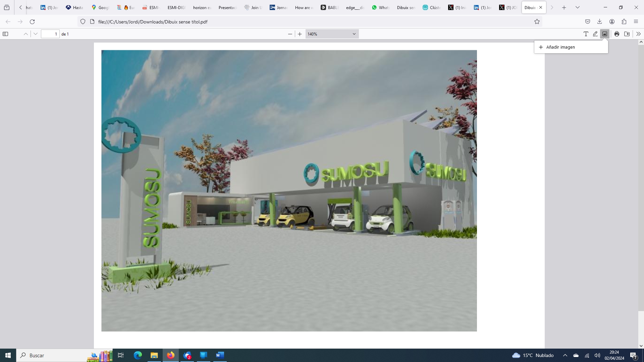Bookmark this page with the star
The height and width of the screenshot is (362, 644).
[537, 22]
